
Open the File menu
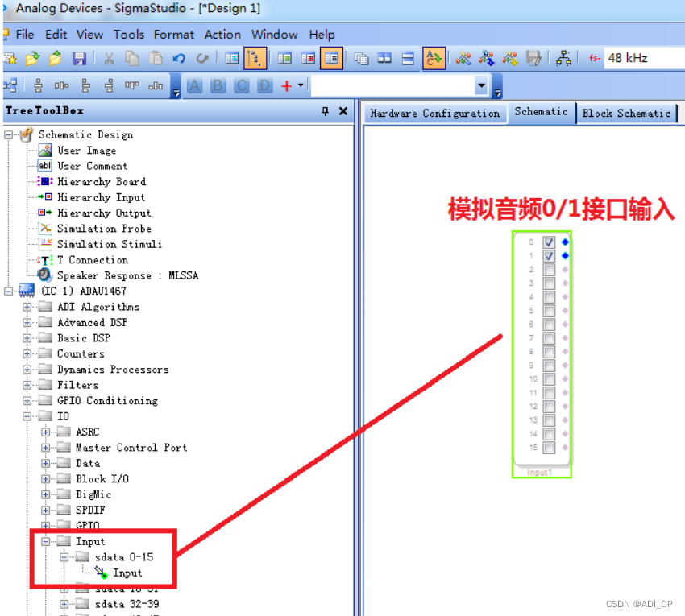pos(25,35)
